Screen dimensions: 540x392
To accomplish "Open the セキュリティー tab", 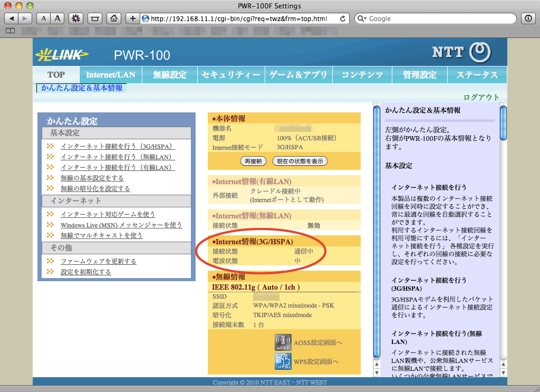I will (231, 75).
